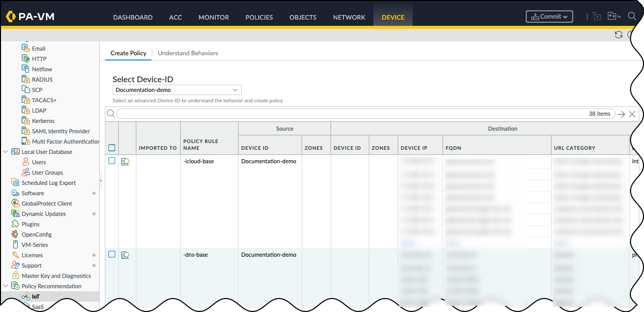Apply the filter using the arrow icon
Image resolution: width=644 pixels, height=312 pixels.
(x=621, y=114)
